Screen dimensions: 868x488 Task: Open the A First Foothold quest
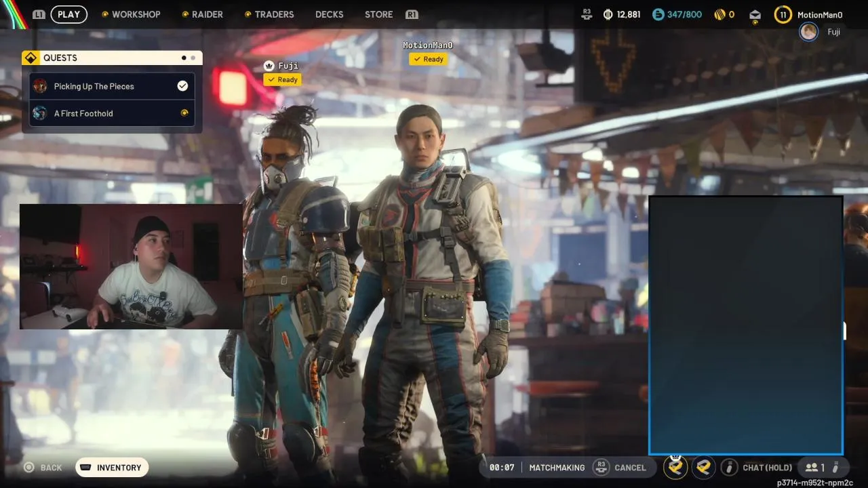113,113
